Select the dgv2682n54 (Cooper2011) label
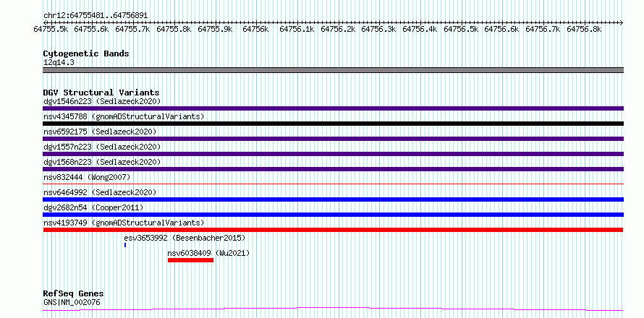 point(93,207)
